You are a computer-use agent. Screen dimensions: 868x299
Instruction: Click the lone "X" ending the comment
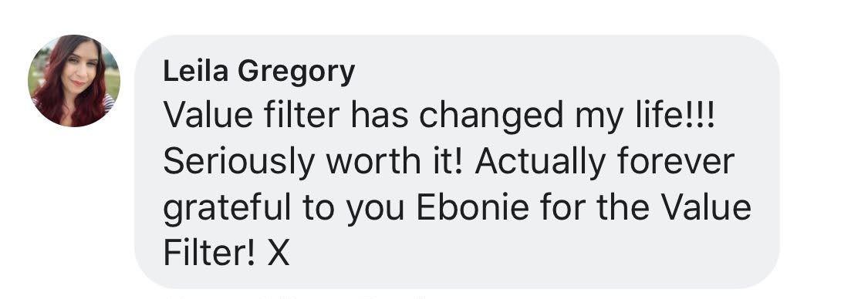[x=279, y=253]
